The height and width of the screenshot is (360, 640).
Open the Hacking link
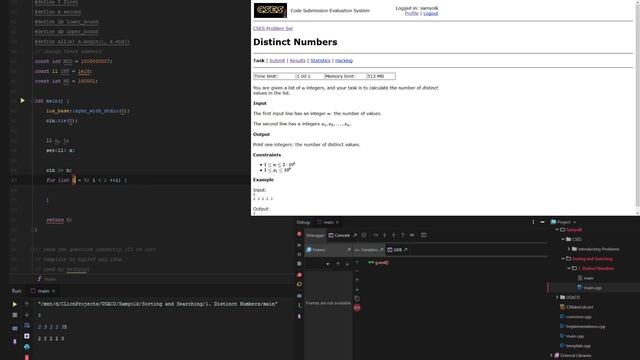[344, 60]
